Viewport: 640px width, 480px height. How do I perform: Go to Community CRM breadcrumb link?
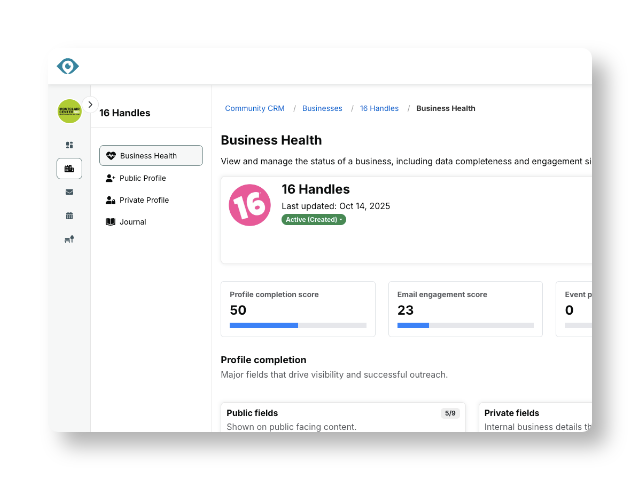click(x=254, y=108)
